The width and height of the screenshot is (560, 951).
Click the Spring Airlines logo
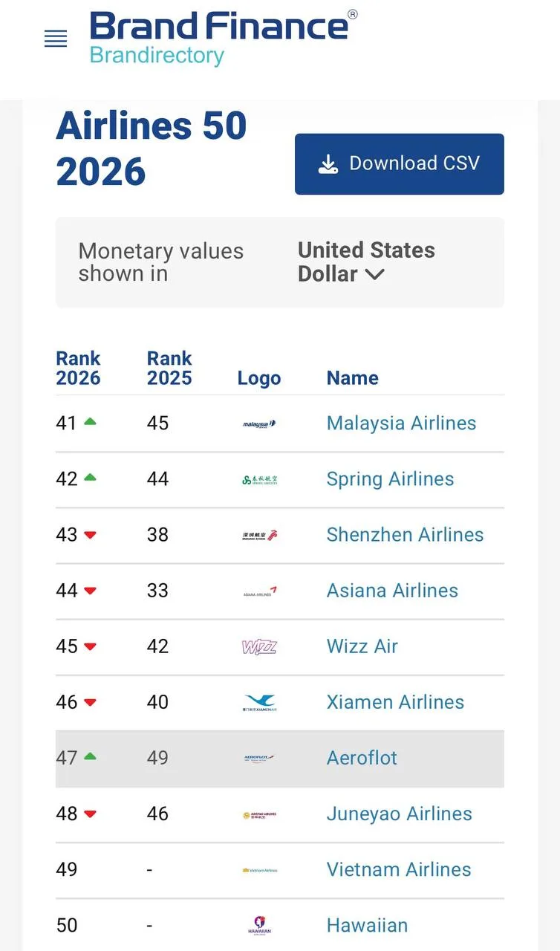pyautogui.click(x=259, y=480)
